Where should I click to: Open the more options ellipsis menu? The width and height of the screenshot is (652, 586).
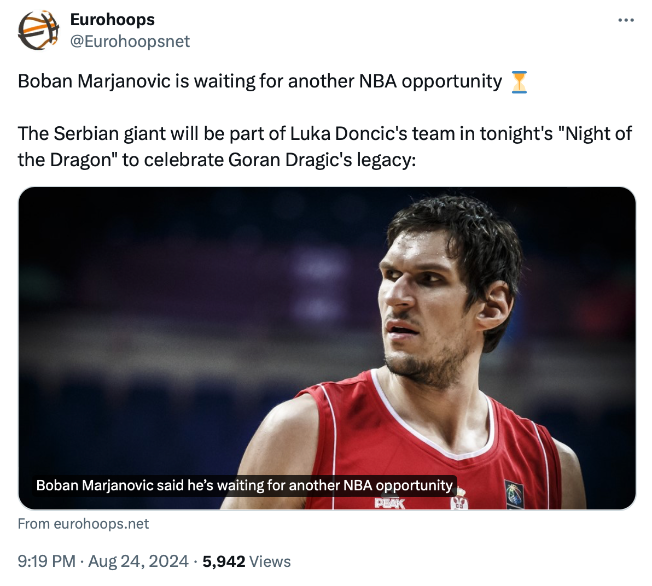click(x=627, y=20)
